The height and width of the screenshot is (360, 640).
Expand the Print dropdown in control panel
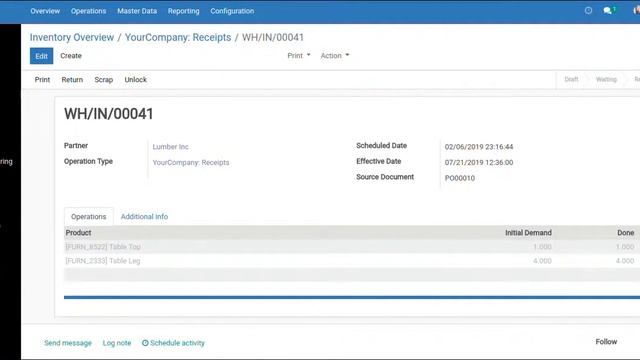point(299,56)
